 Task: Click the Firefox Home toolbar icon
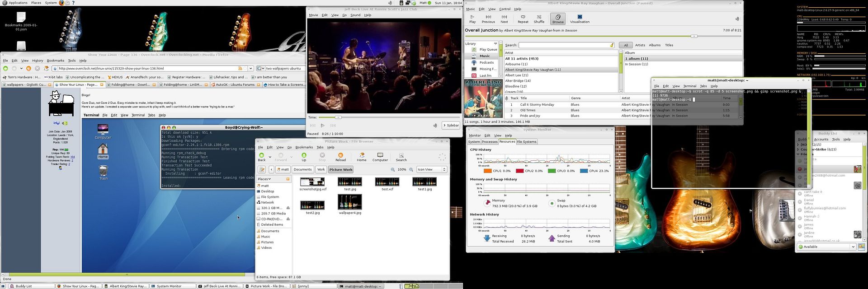(x=46, y=69)
